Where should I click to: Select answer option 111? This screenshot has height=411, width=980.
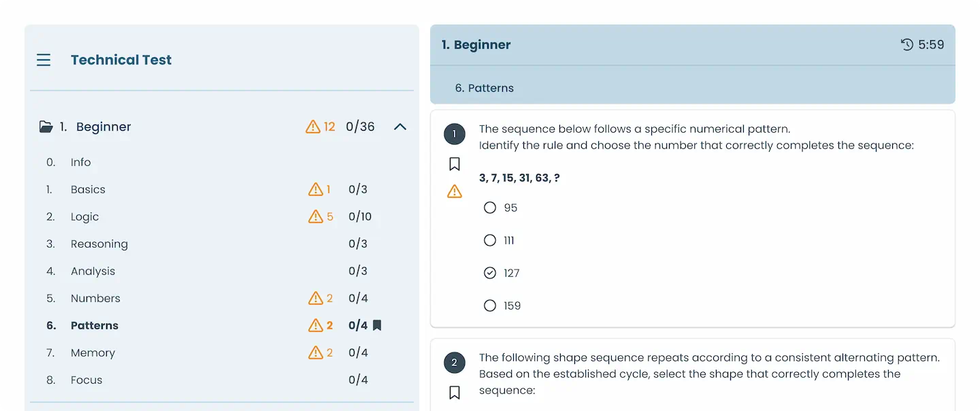[490, 240]
